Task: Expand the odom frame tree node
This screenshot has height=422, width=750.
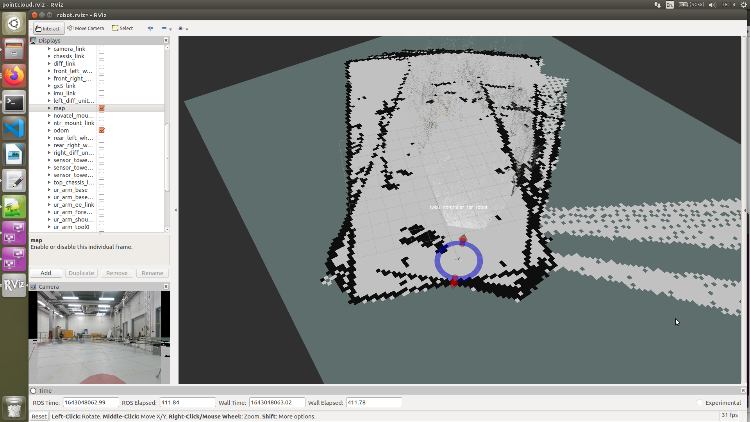Action: 49,130
